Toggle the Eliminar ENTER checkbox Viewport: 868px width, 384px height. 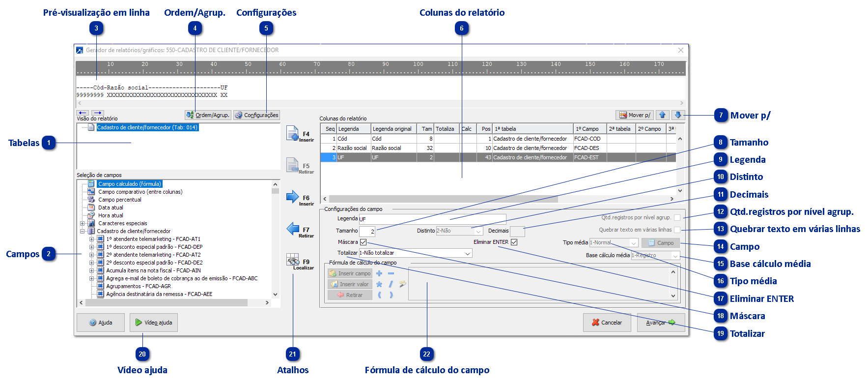tap(514, 242)
